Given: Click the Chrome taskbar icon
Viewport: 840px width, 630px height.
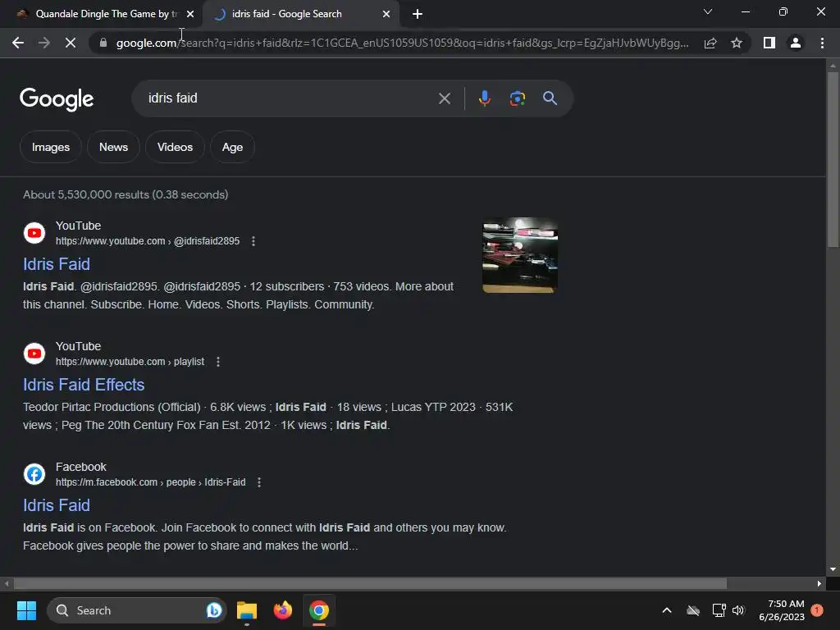Looking at the screenshot, I should (319, 610).
